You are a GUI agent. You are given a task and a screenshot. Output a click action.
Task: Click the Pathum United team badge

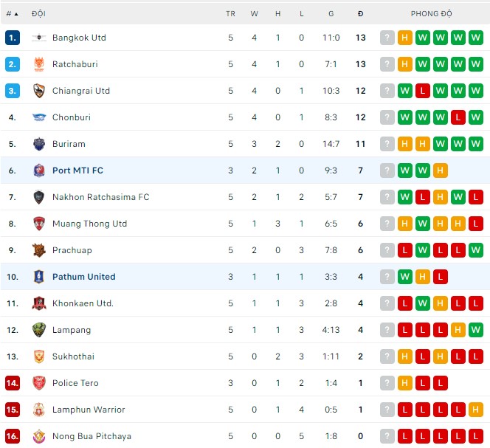point(39,277)
